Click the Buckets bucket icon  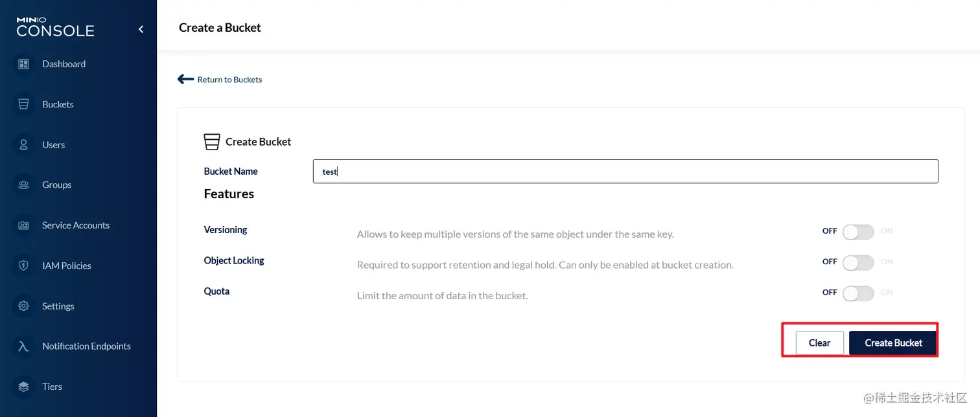point(24,104)
